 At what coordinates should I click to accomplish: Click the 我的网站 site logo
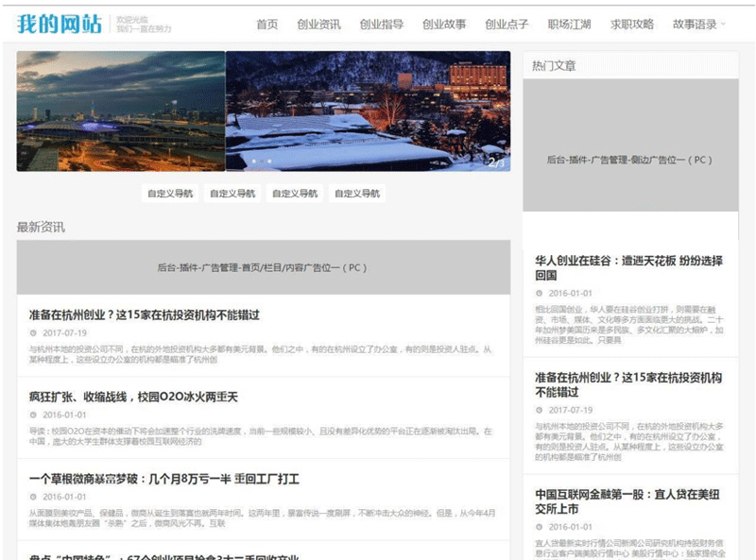[x=60, y=24]
